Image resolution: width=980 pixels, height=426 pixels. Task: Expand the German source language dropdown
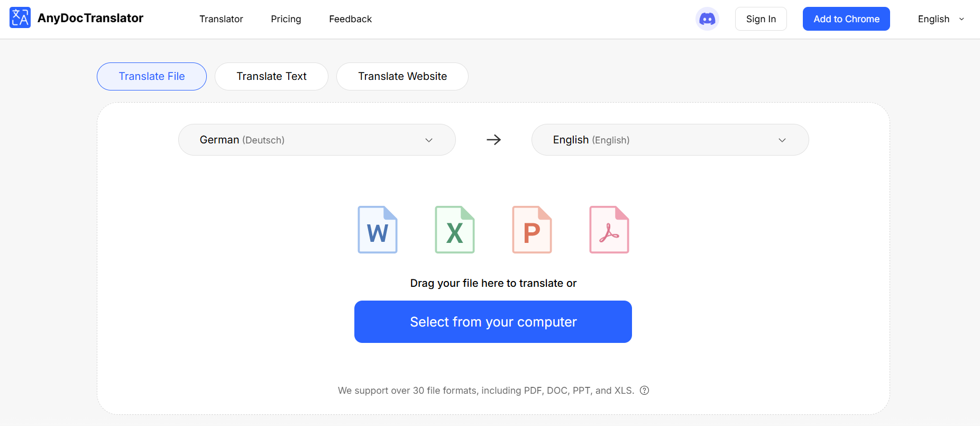coord(317,140)
